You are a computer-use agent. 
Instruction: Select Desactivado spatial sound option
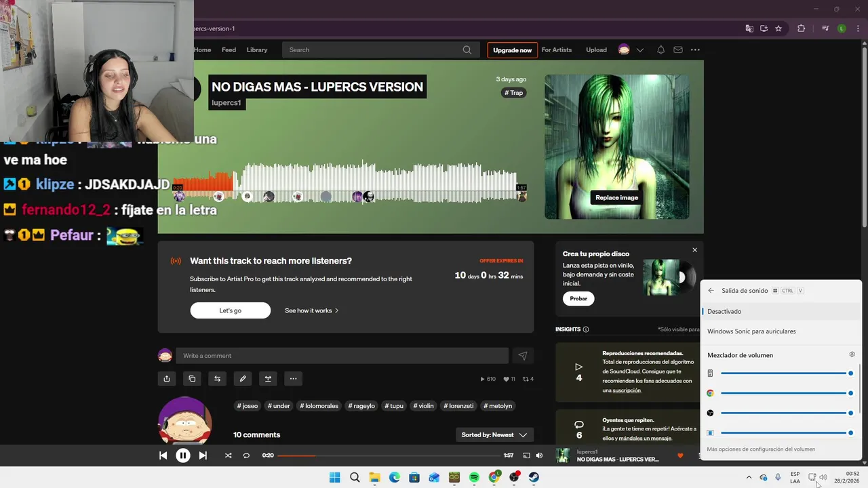tap(780, 311)
